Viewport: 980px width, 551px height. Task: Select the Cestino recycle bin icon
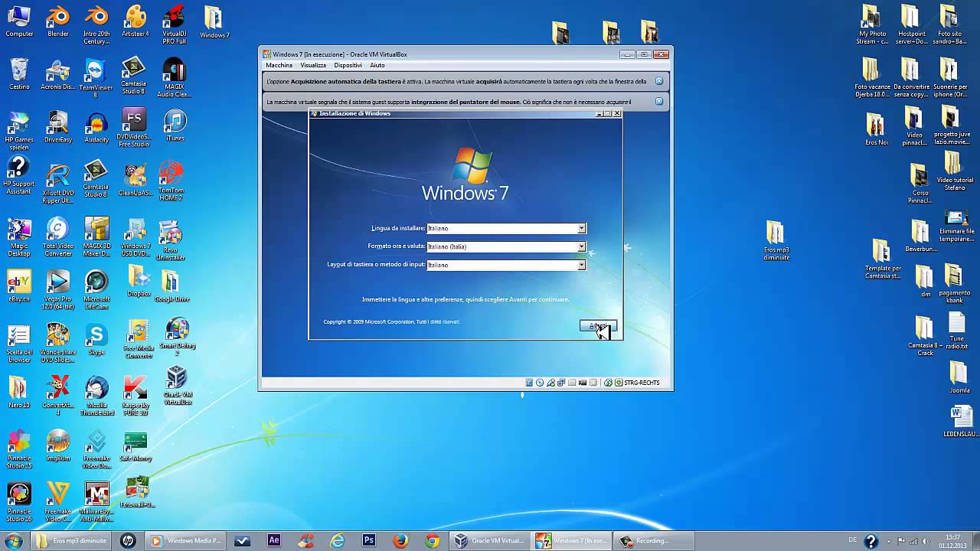click(19, 74)
